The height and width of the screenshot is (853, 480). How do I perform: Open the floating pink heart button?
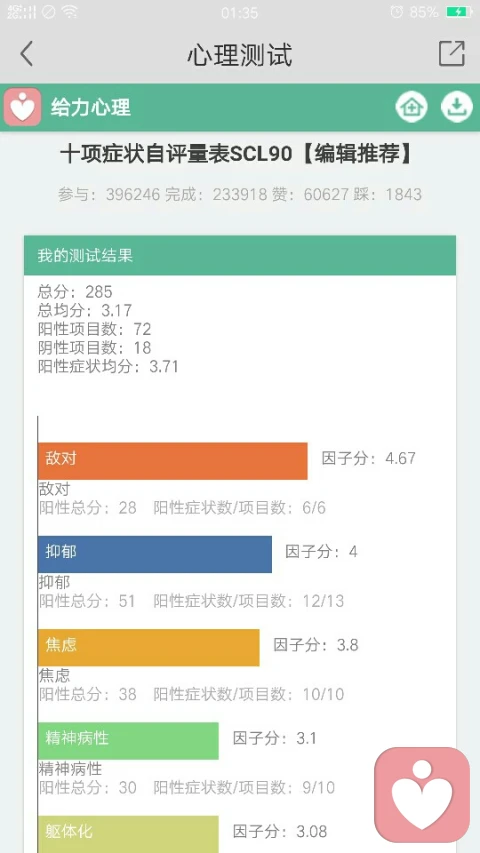tap(422, 794)
